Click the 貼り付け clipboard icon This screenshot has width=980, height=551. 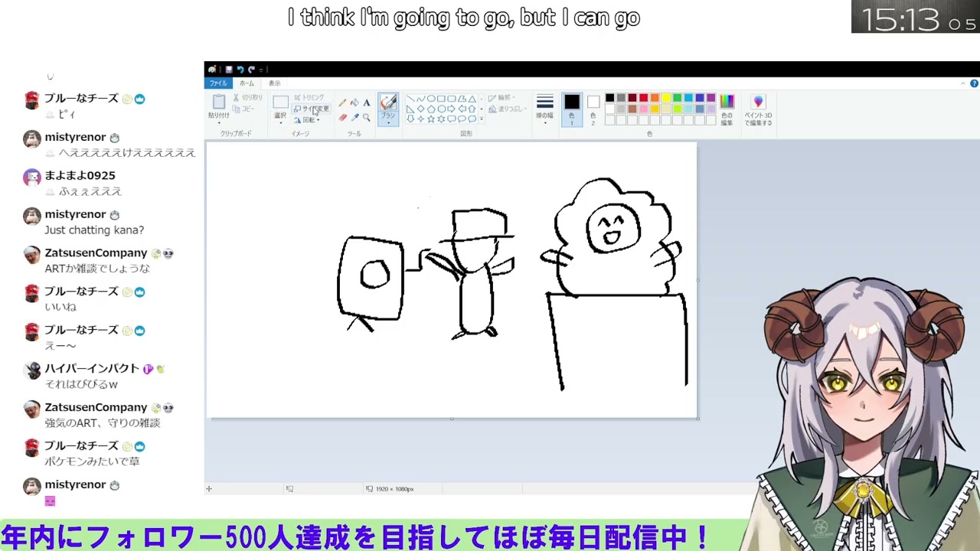point(219,102)
